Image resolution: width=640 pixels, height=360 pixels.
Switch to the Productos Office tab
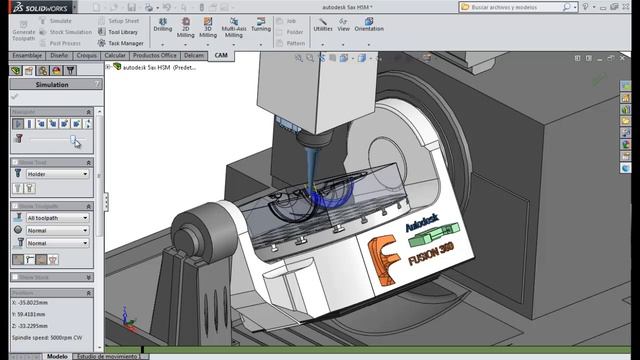[155, 56]
